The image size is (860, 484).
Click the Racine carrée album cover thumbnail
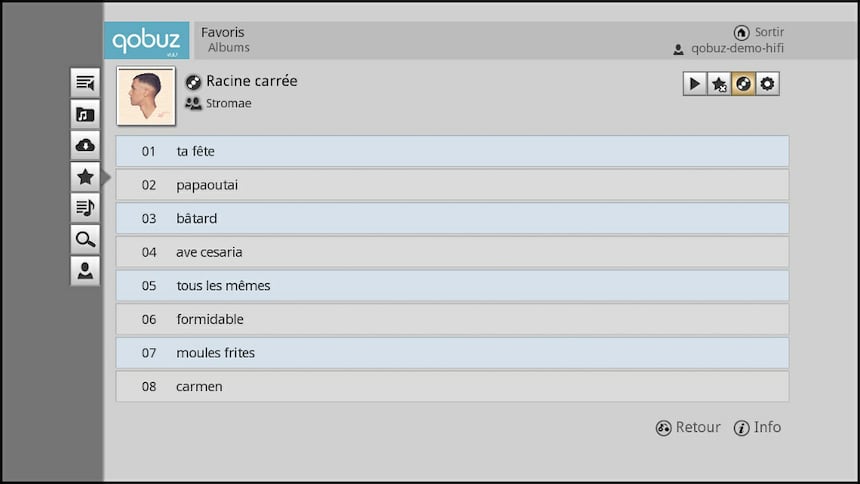point(146,96)
